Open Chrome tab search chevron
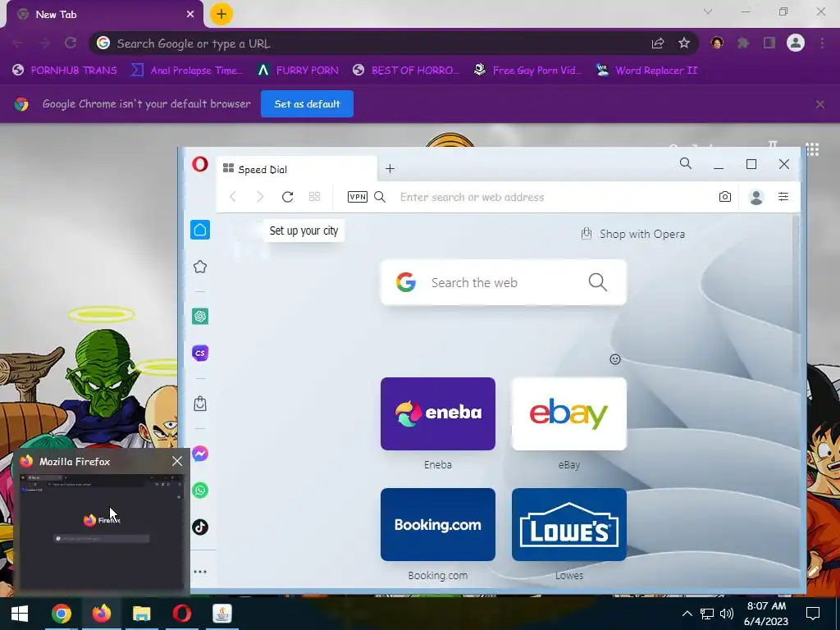The image size is (840, 630). [708, 11]
